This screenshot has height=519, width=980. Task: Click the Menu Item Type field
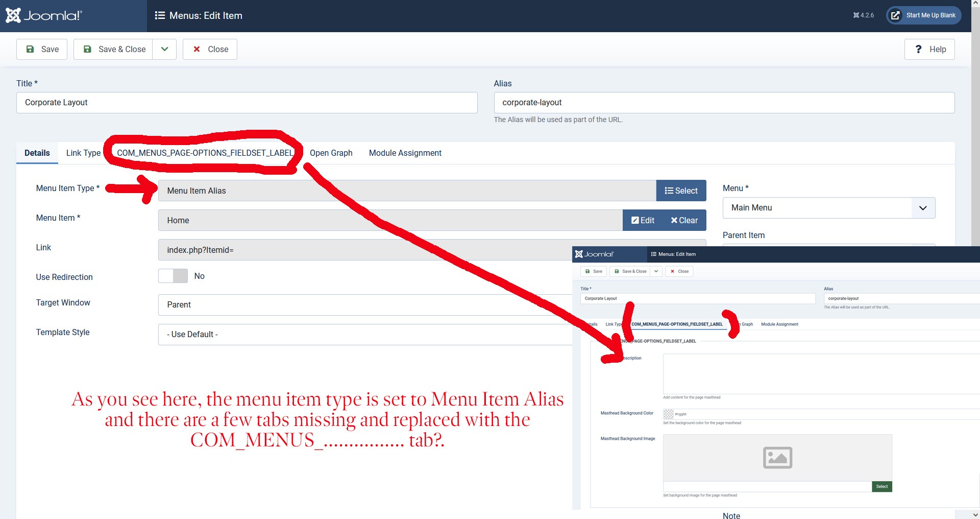point(407,191)
